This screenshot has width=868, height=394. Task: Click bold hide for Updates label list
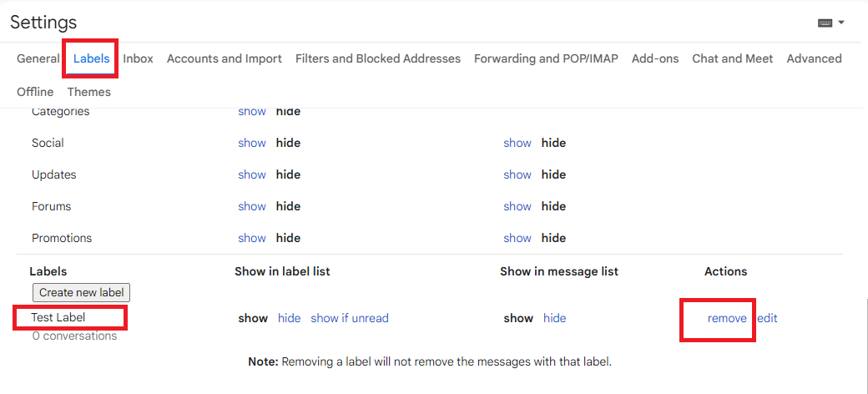(288, 174)
